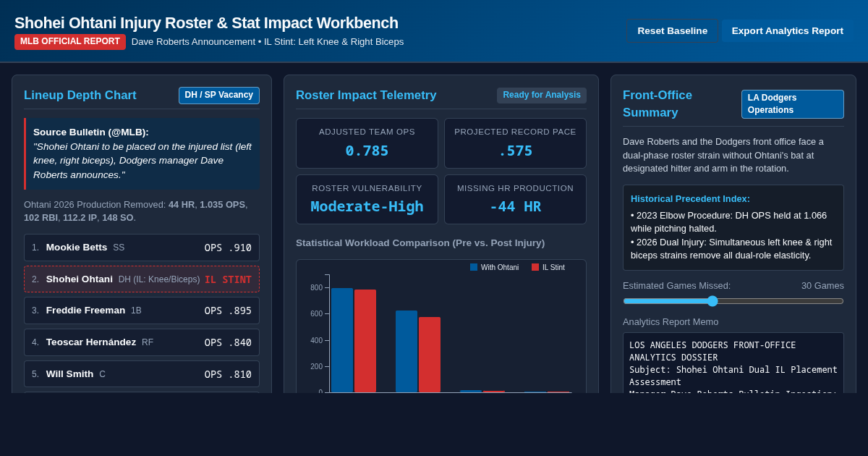Viewport: 868px width, 456px height.
Task: Click the Historical Precedent Index heading
Action: (690, 199)
